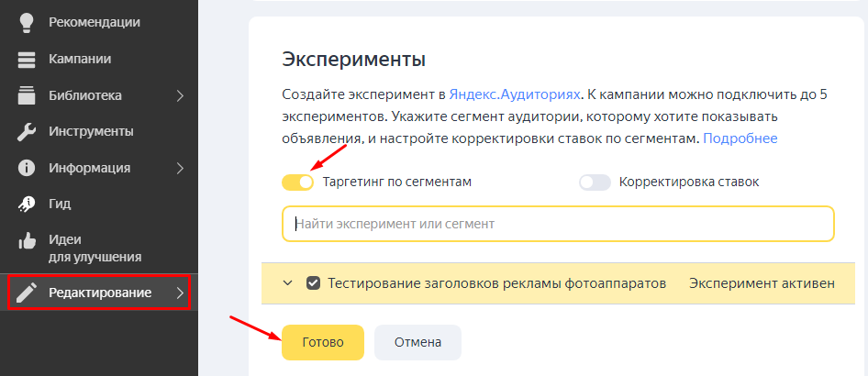Viewport: 868px width, 376px height.
Task: Collapse the experiment row chevron
Action: coord(288,283)
